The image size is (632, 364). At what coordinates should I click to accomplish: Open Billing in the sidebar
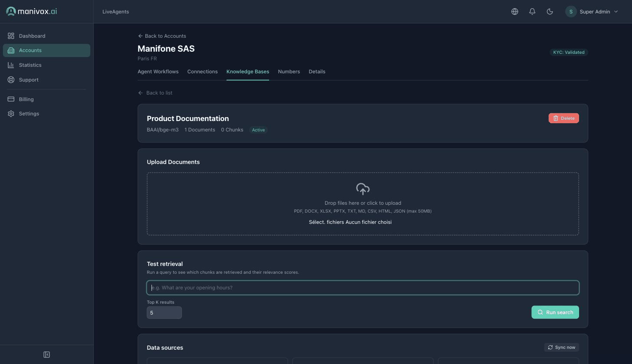tap(46, 99)
